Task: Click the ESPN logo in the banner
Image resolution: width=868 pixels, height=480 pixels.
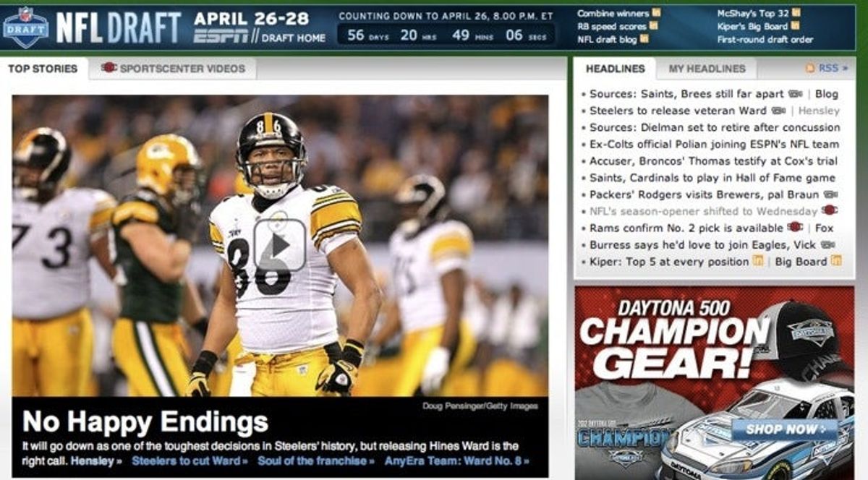Action: 221,37
